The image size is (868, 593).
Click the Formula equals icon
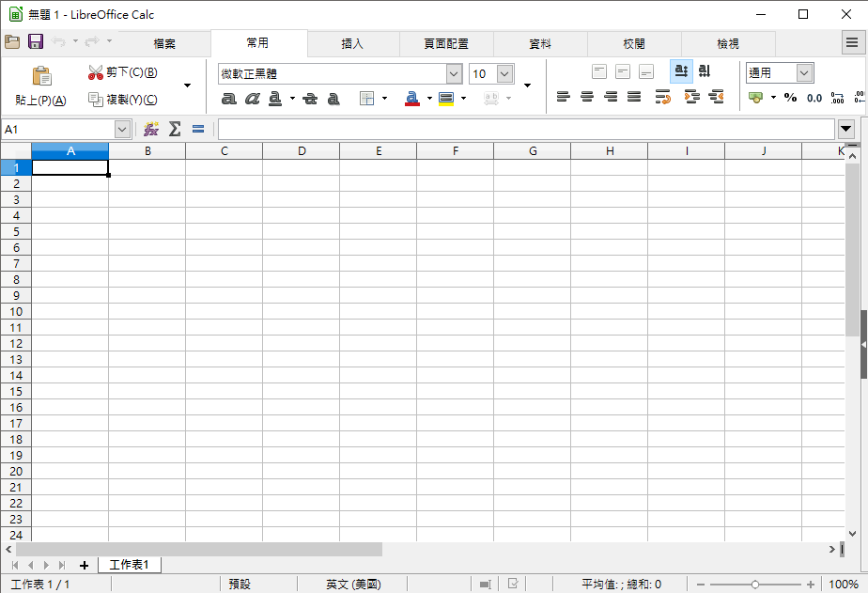pos(198,129)
